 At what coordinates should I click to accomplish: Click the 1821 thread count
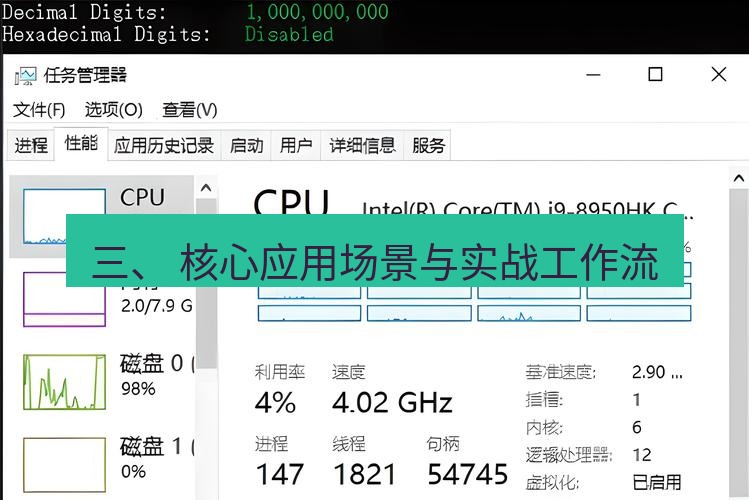pyautogui.click(x=365, y=475)
